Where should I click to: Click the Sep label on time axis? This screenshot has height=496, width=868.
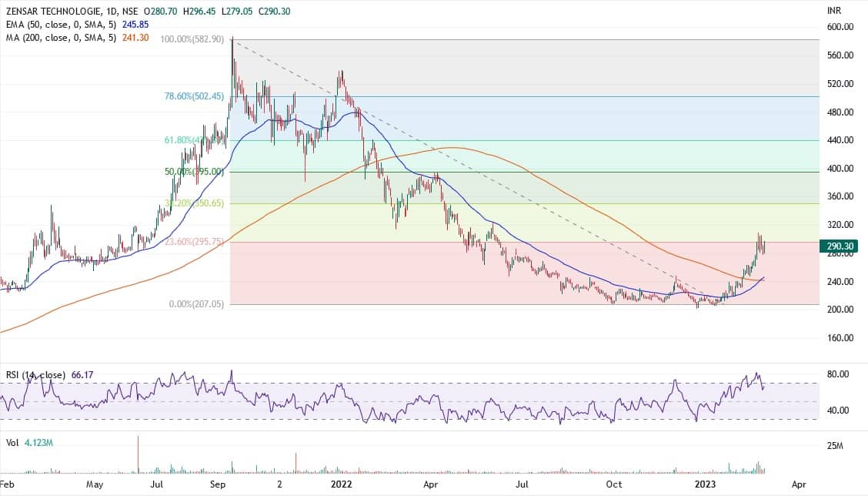tap(219, 484)
